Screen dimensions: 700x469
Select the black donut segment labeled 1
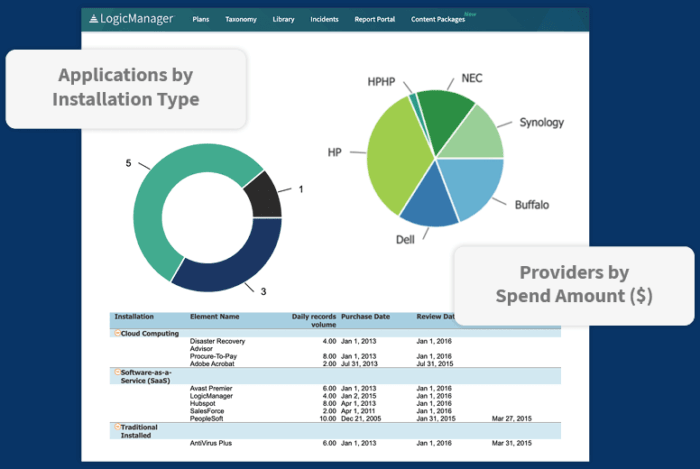pos(265,196)
